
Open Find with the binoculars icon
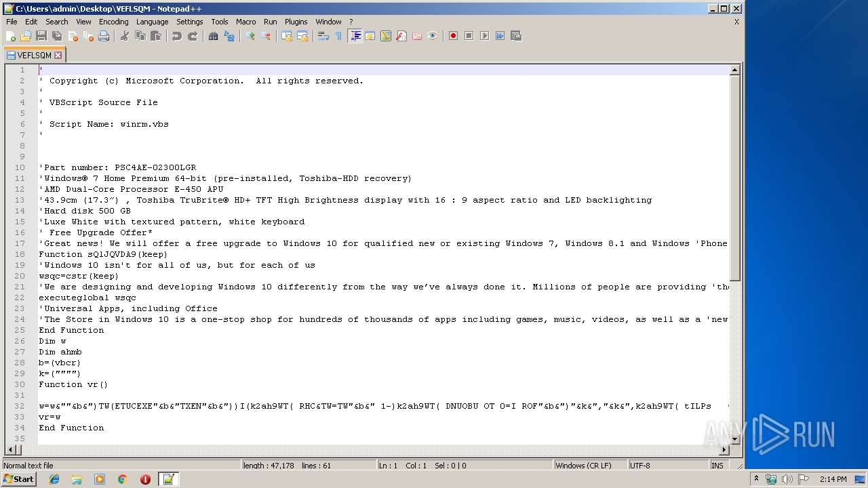214,36
